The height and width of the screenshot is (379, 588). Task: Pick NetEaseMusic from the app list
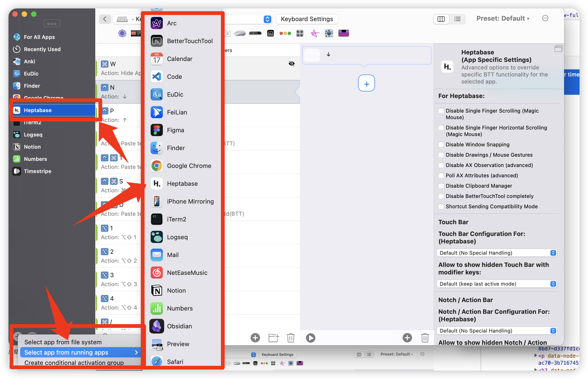[187, 273]
